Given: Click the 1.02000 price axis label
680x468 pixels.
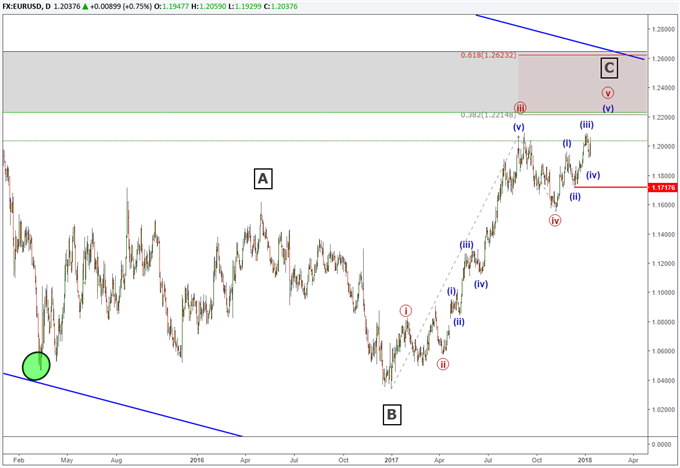Looking at the screenshot, I should [x=663, y=409].
